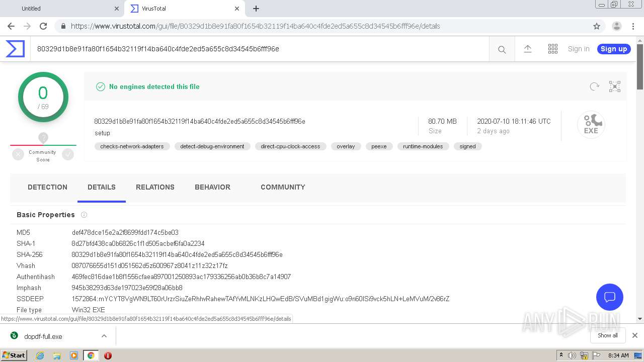Open the COMMUNITY tab
The height and width of the screenshot is (362, 644).
(283, 187)
